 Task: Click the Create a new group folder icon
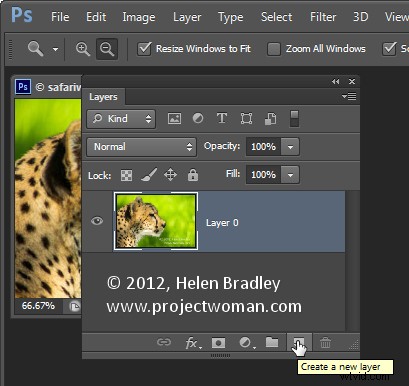pos(272,342)
